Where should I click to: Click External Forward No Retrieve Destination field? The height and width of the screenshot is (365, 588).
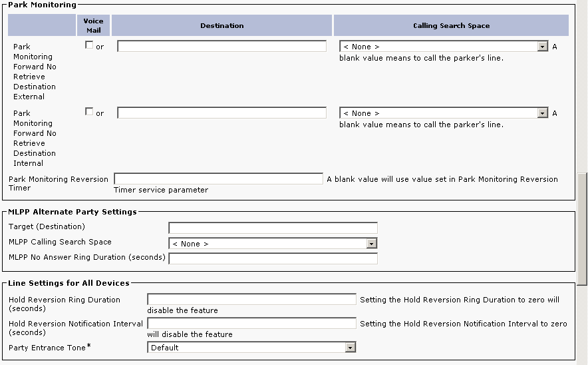coord(221,47)
